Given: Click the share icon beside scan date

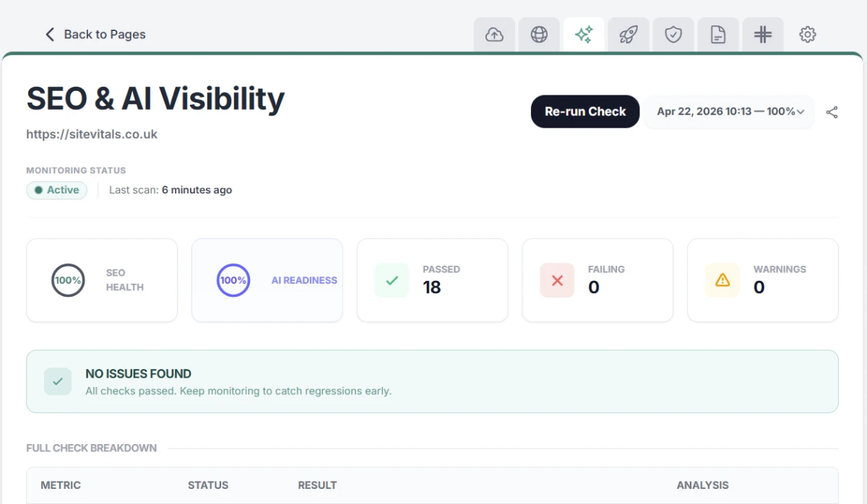Looking at the screenshot, I should pos(832,112).
